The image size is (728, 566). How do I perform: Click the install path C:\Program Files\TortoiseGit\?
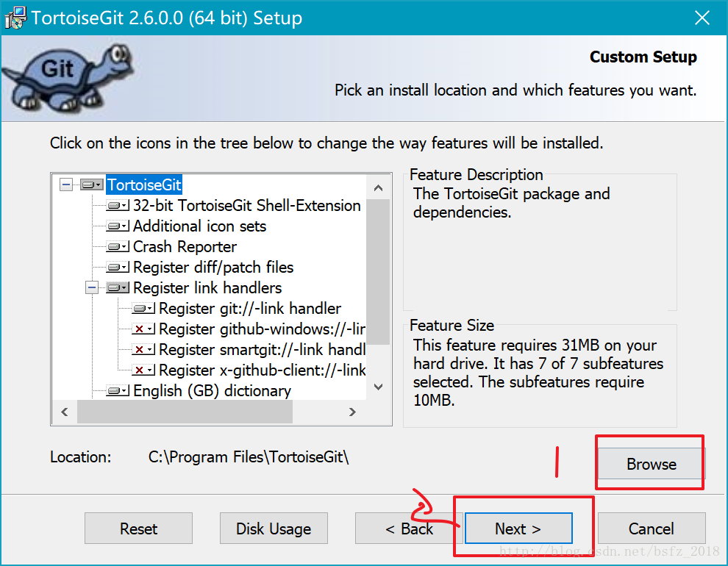[x=249, y=457]
